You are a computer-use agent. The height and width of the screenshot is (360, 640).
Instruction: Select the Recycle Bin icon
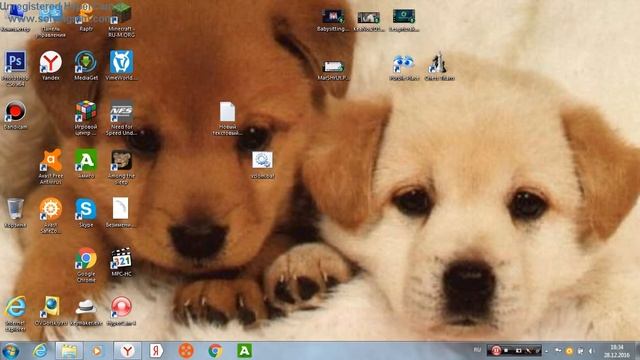point(15,213)
